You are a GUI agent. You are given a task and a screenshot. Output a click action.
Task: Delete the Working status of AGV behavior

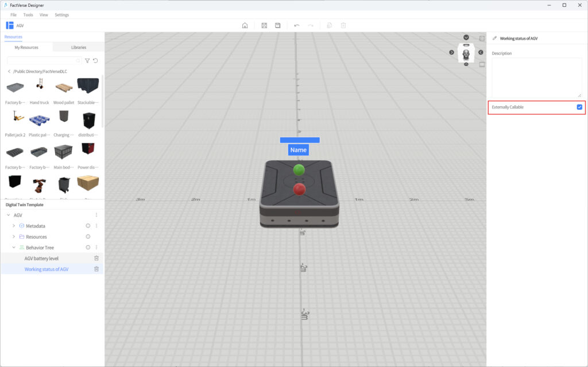(x=96, y=269)
